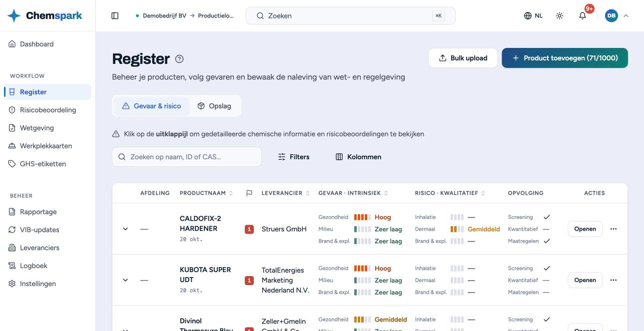Viewport: 644px width, 331px height.
Task: Toggle light/dark theme sun icon
Action: click(x=560, y=16)
